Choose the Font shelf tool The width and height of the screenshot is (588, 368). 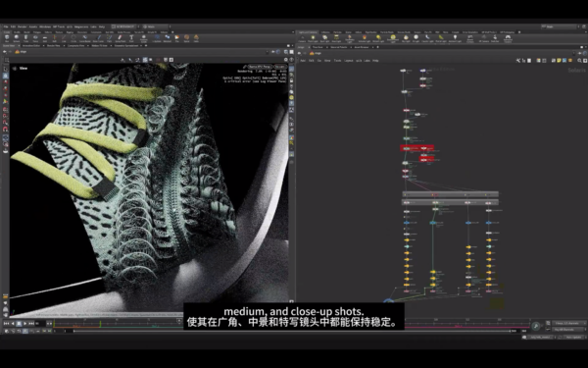click(131, 38)
